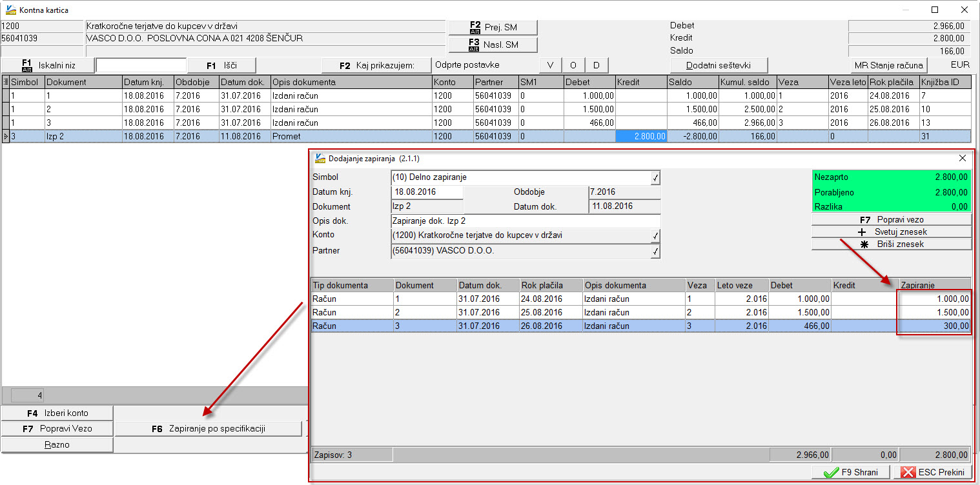Image resolution: width=980 pixels, height=485 pixels.
Task: Click Knjižba ID 13 cell
Action: point(944,123)
